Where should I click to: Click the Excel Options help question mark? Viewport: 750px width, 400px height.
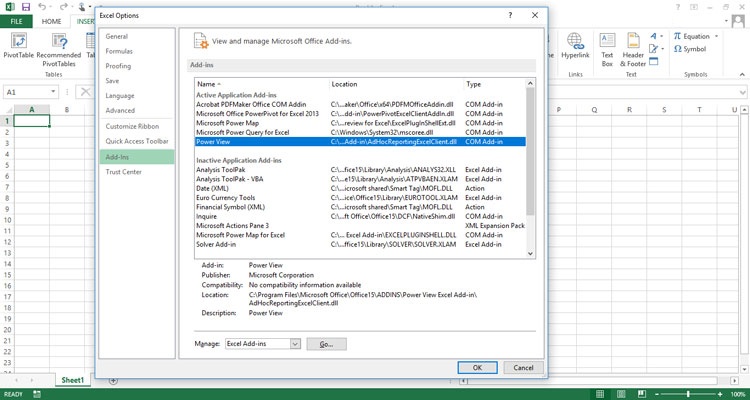point(510,15)
